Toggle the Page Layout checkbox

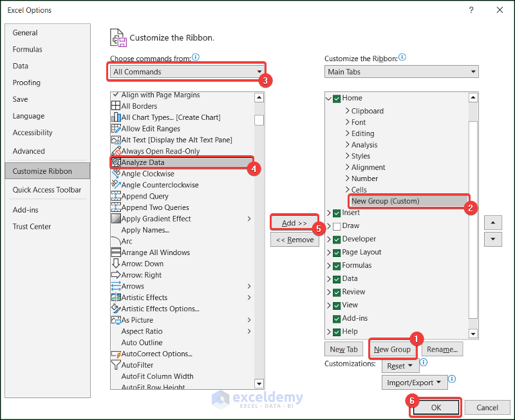(336, 253)
